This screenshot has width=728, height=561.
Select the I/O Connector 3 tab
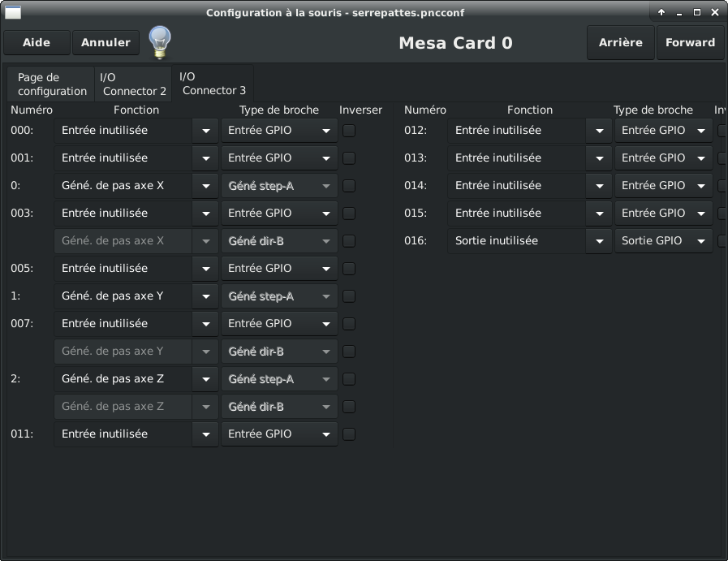[x=213, y=84]
